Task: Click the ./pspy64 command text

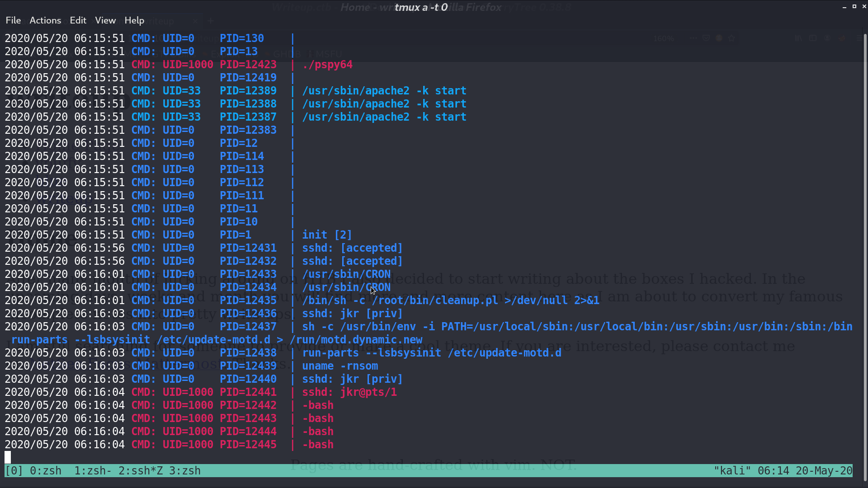Action: click(327, 65)
